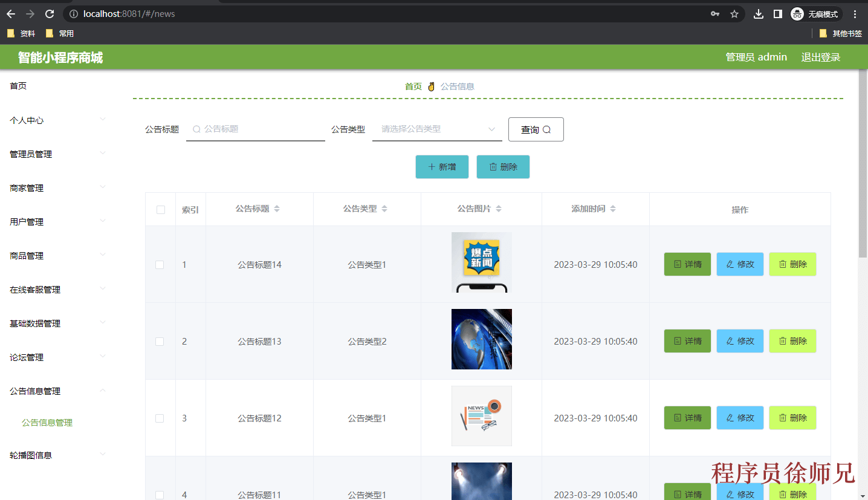Click the detail icon on first row 详情
The image size is (868, 500).
click(678, 264)
